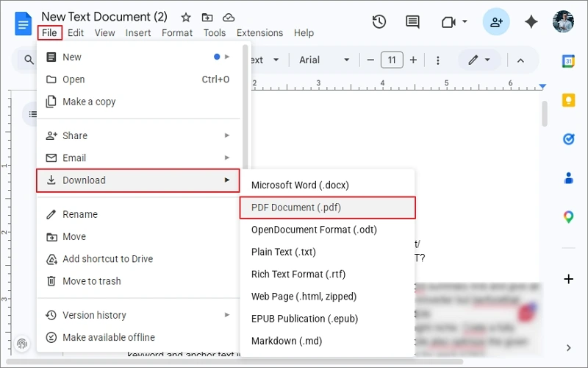Image resolution: width=588 pixels, height=368 pixels.
Task: Open Gemini sparkle icon
Action: coord(531,22)
